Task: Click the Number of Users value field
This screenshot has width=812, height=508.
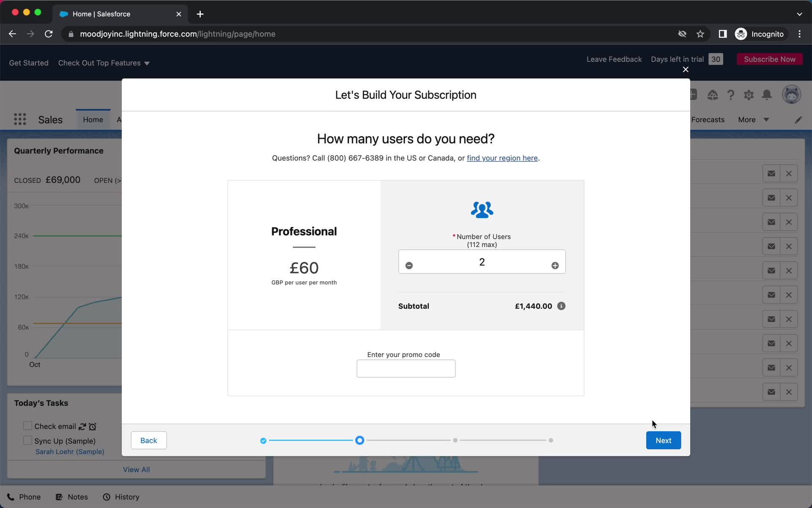Action: click(482, 262)
